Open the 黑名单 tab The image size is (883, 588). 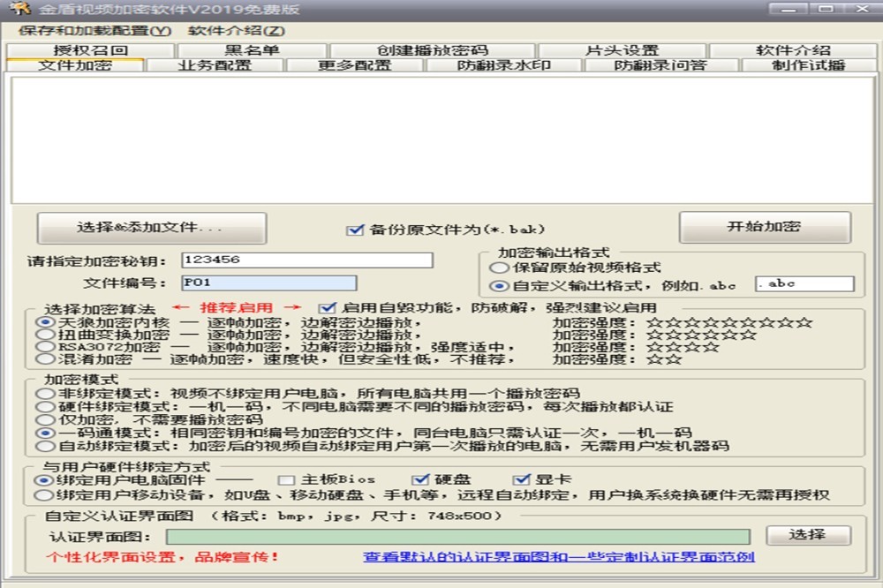[252, 50]
